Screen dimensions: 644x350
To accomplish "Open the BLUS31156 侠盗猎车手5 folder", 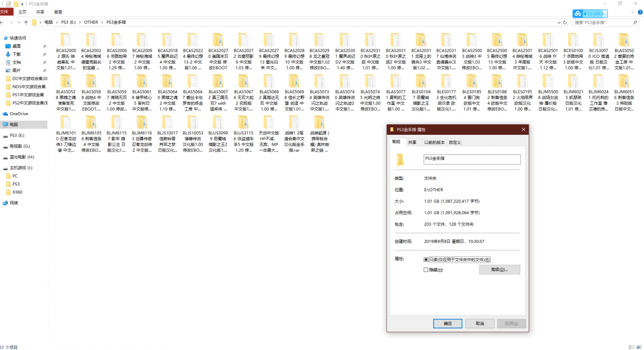I will (243, 134).
